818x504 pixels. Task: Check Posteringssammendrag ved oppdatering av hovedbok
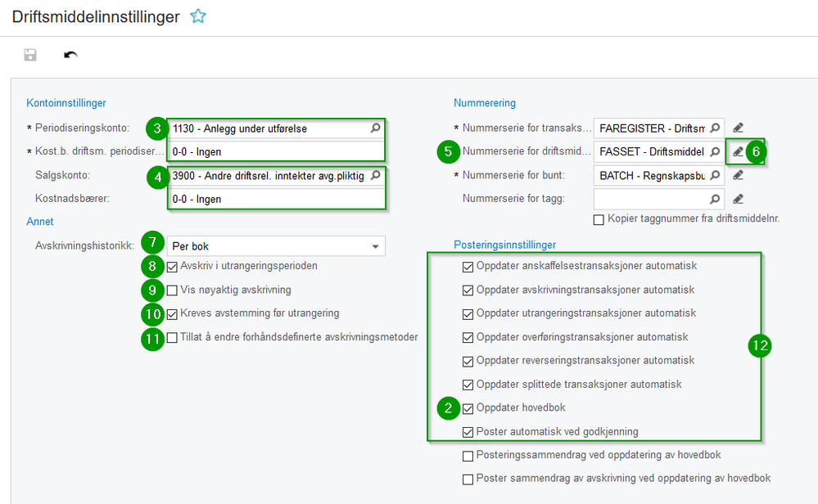coord(468,456)
